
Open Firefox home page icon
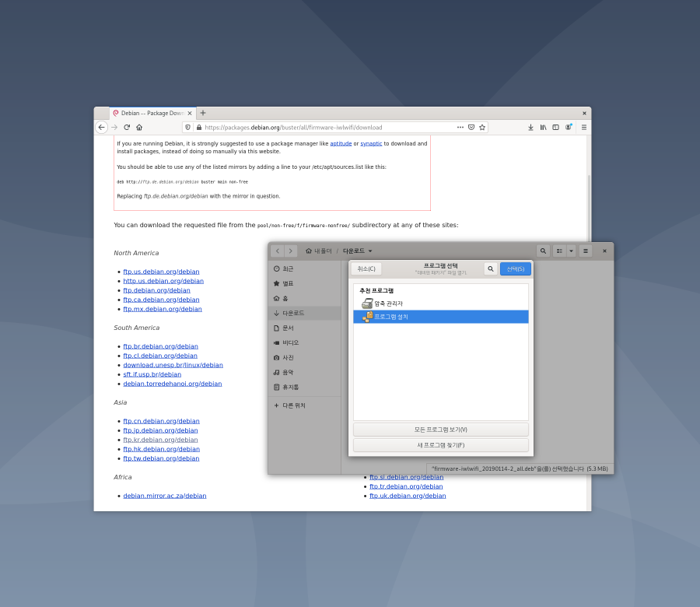coord(139,128)
